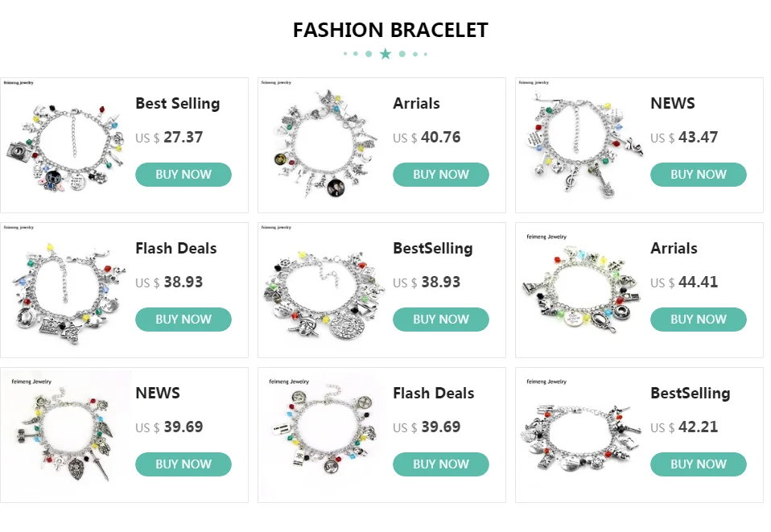Click BUY NOW under Flash Deals 38.93
Viewport: 771px width, 532px height.
click(183, 320)
